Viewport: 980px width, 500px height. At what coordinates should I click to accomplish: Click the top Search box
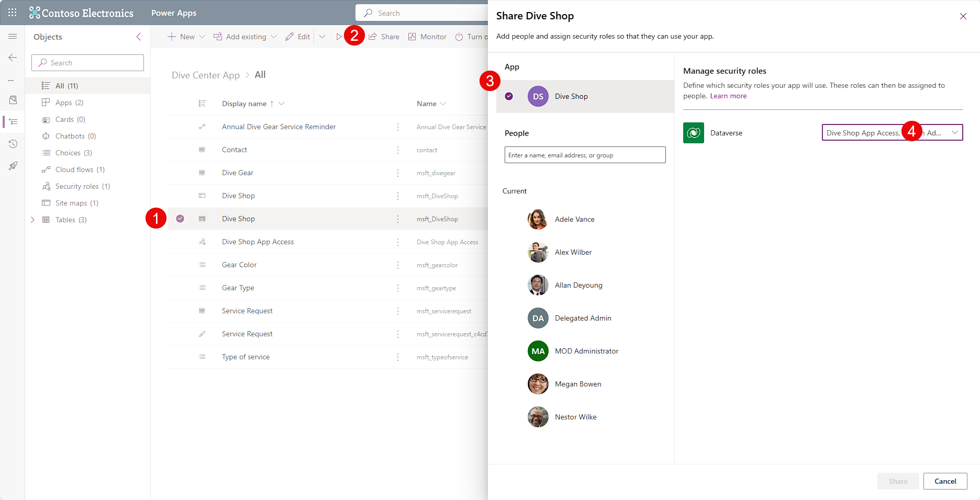click(x=422, y=13)
